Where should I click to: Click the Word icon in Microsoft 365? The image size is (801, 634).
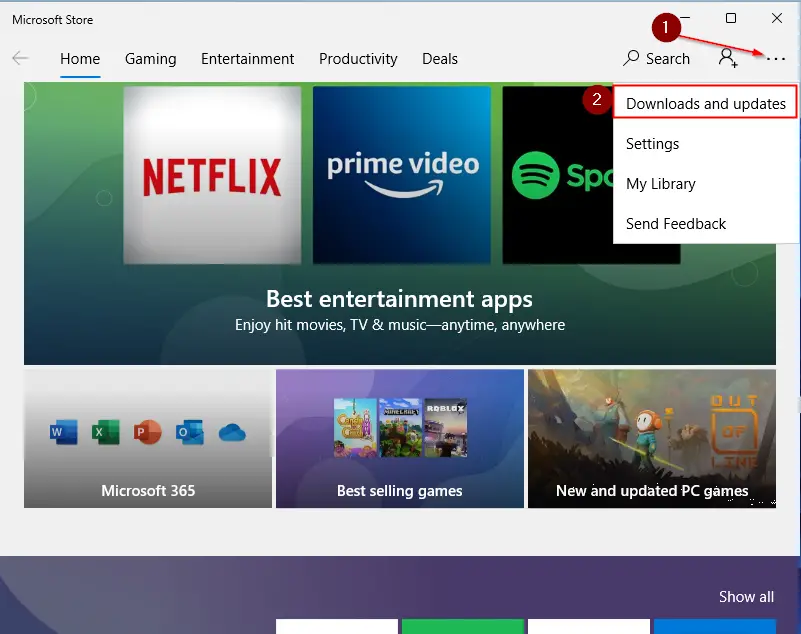coord(64,432)
